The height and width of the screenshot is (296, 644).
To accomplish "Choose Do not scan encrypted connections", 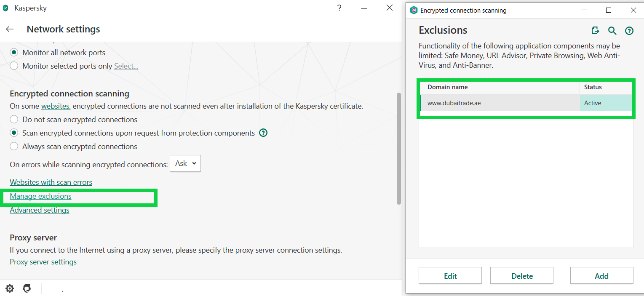I will click(14, 120).
